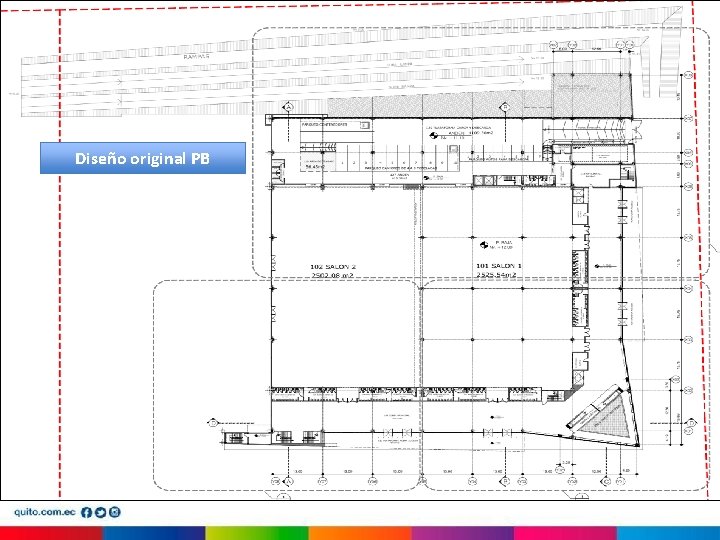Image resolution: width=720 pixels, height=540 pixels.
Task: Click the 58.45m2 room area label
Action: (x=314, y=167)
